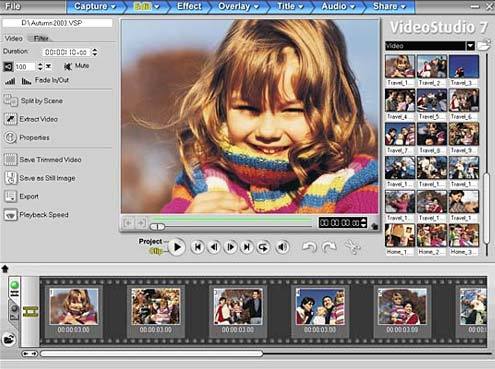
Task: Click the Playback Speed label
Action: point(44,215)
